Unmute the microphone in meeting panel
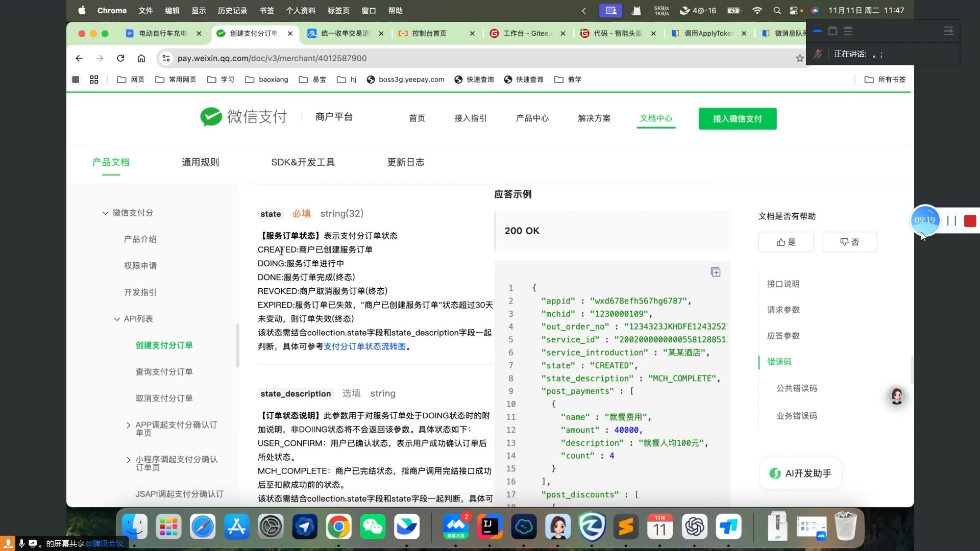The image size is (980, 551). pyautogui.click(x=817, y=54)
